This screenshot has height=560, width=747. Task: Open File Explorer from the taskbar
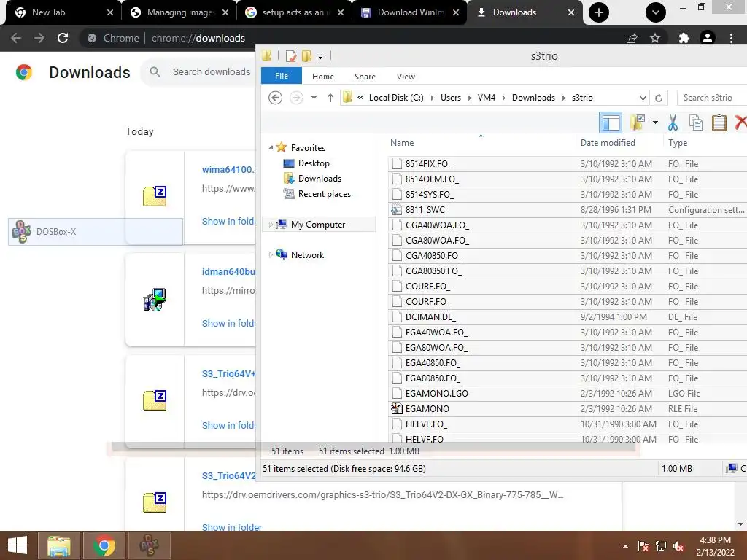[x=59, y=545]
